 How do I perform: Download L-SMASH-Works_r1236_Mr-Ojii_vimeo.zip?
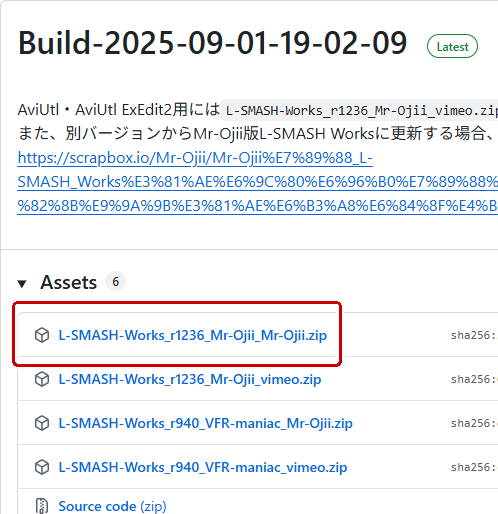pyautogui.click(x=190, y=379)
